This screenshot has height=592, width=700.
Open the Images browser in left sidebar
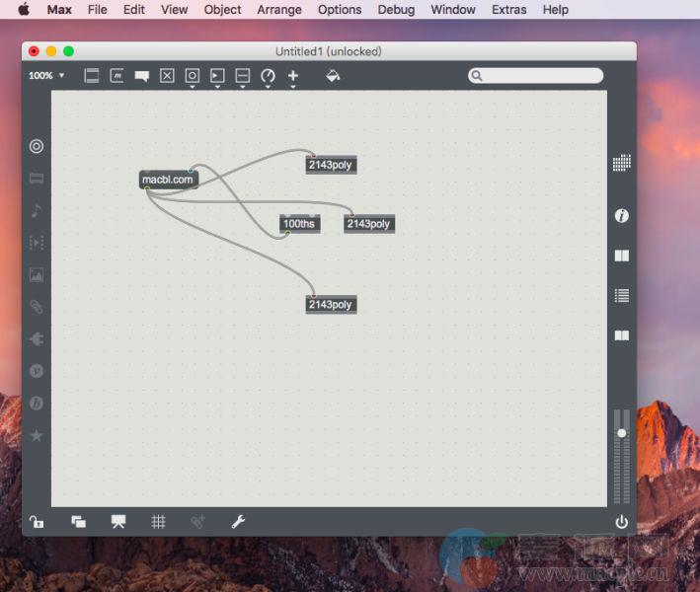(x=37, y=275)
